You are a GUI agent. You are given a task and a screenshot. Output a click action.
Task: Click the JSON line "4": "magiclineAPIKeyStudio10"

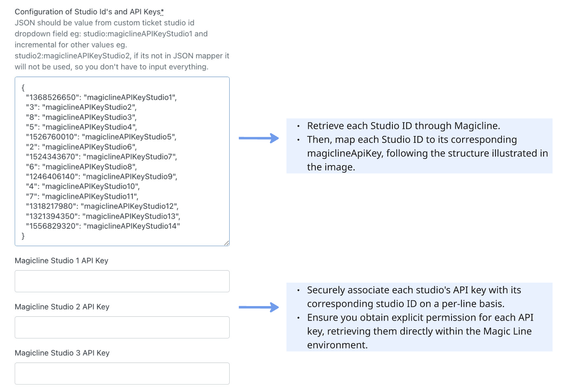click(x=83, y=186)
